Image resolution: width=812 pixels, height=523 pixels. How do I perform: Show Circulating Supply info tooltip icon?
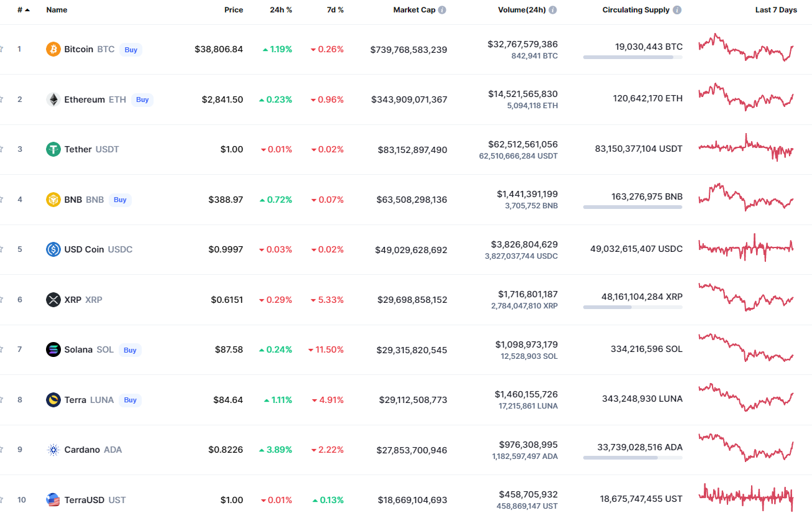[x=677, y=10]
